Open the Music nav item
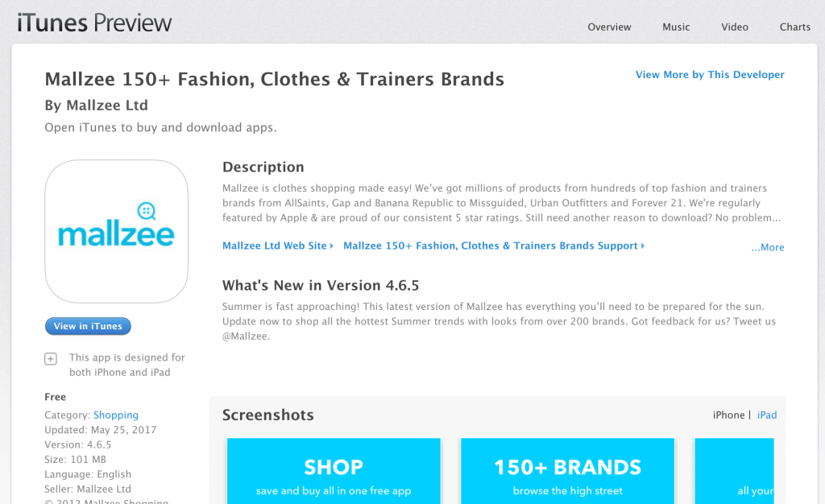The width and height of the screenshot is (825, 504). pyautogui.click(x=676, y=27)
